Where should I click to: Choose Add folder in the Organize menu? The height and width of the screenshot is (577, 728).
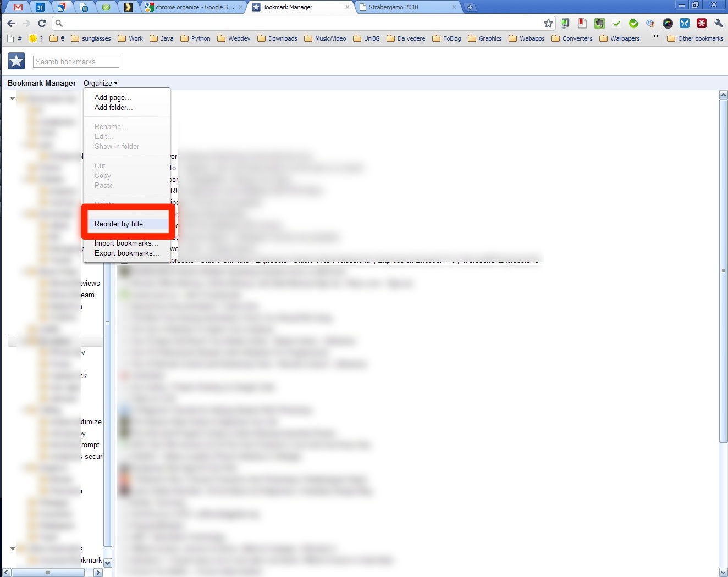113,107
